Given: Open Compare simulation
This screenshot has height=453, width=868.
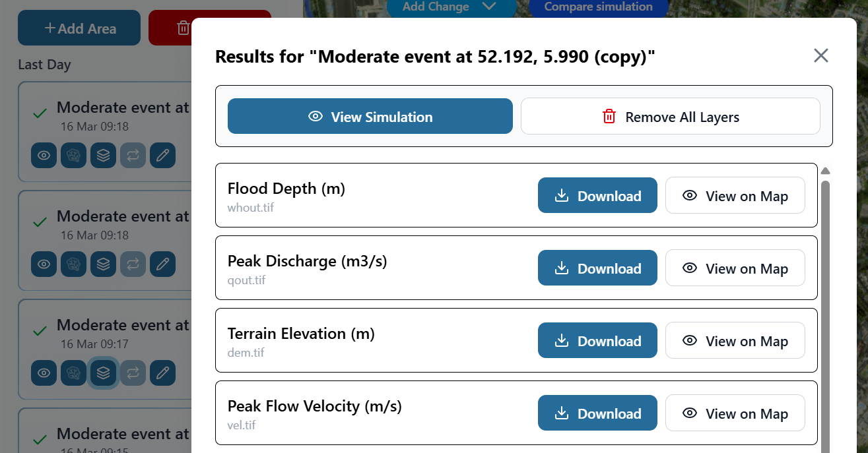Looking at the screenshot, I should (598, 7).
